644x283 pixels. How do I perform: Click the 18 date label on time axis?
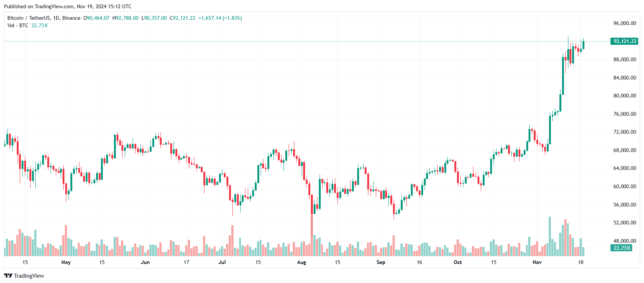click(581, 262)
